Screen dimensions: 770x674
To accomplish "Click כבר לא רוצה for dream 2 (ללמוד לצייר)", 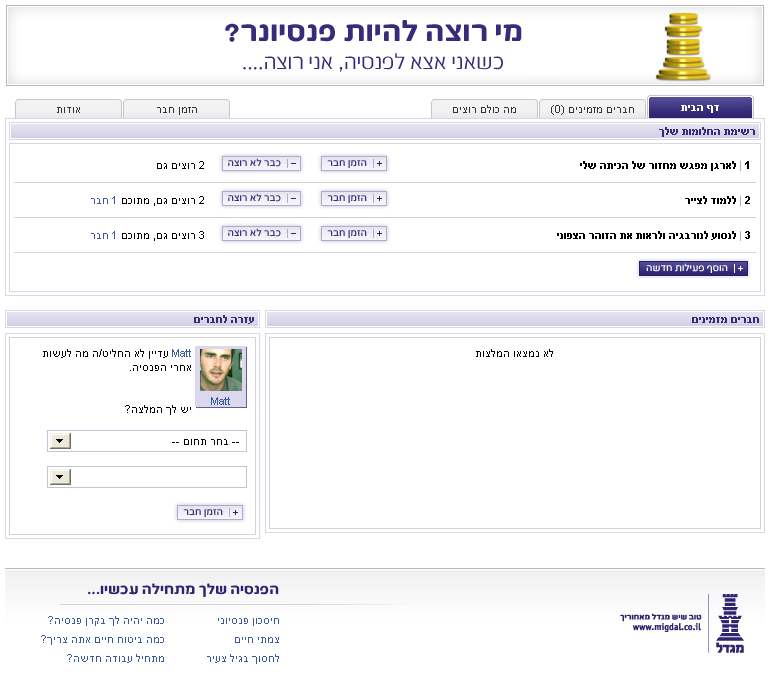I will [x=261, y=199].
